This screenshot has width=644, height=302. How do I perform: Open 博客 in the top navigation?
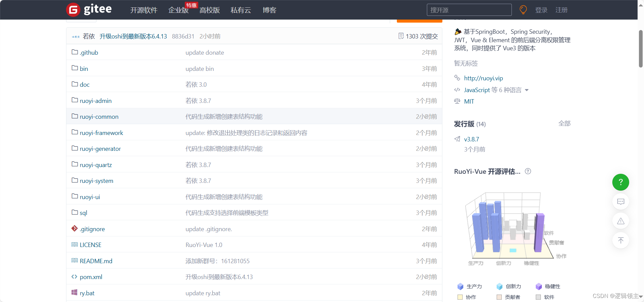pyautogui.click(x=269, y=10)
